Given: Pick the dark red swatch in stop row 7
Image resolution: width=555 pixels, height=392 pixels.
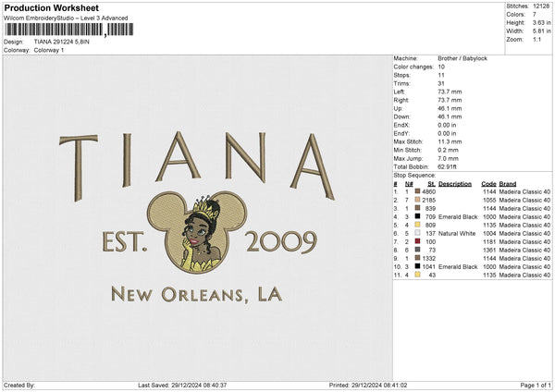Looking at the screenshot, I should click(418, 241).
